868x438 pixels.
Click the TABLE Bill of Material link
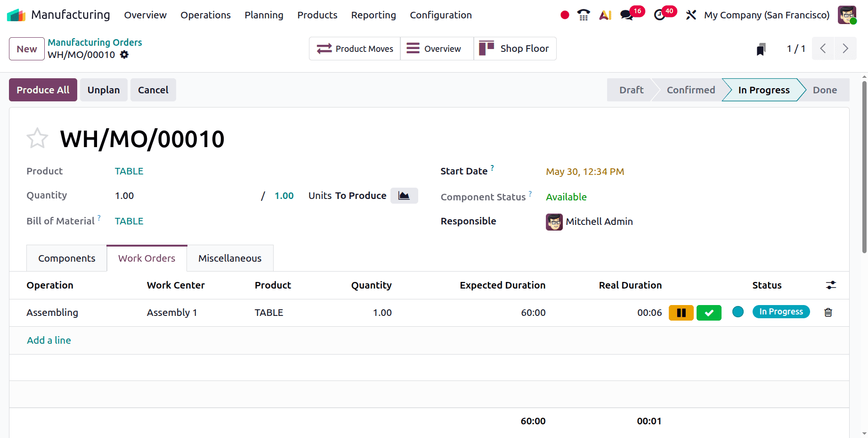coord(129,221)
